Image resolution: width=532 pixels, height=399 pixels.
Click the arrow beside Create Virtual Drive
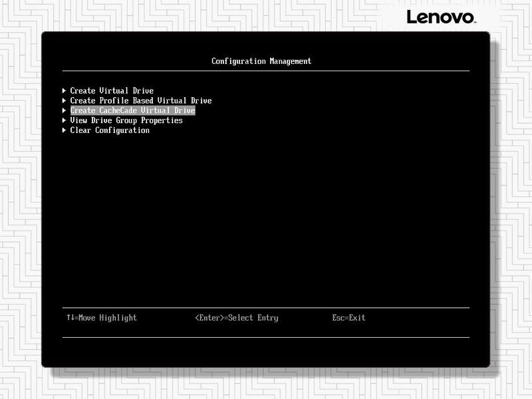pos(65,90)
